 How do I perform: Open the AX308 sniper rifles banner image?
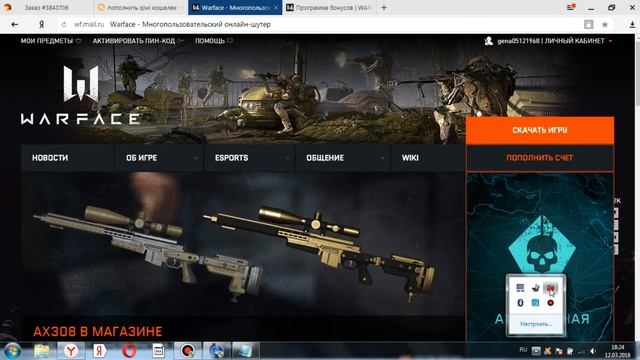tap(243, 245)
